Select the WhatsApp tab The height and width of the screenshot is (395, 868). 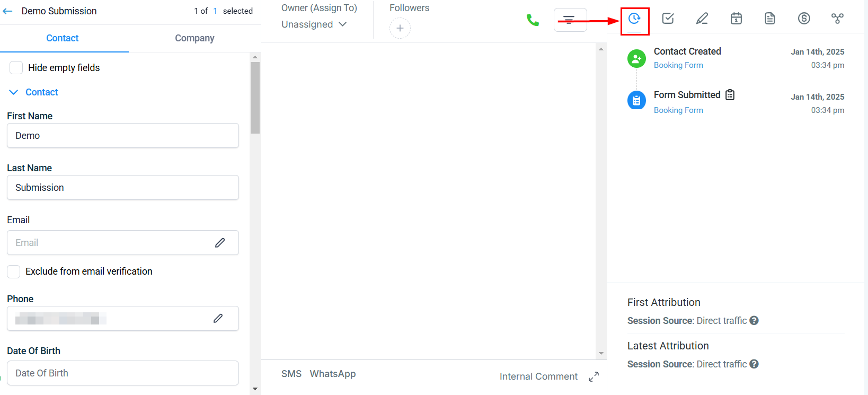click(333, 374)
